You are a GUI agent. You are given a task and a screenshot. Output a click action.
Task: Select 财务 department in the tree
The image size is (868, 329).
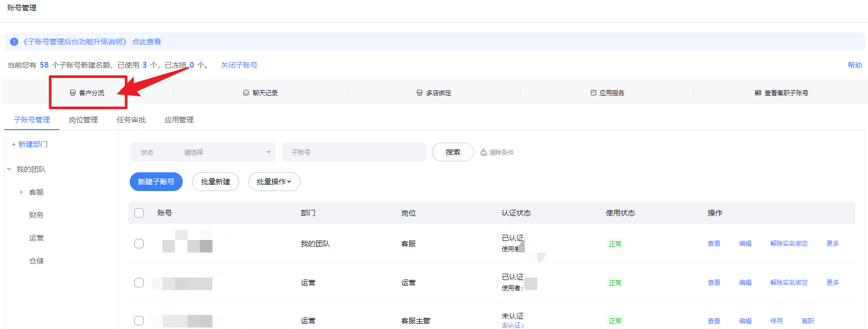[x=36, y=215]
